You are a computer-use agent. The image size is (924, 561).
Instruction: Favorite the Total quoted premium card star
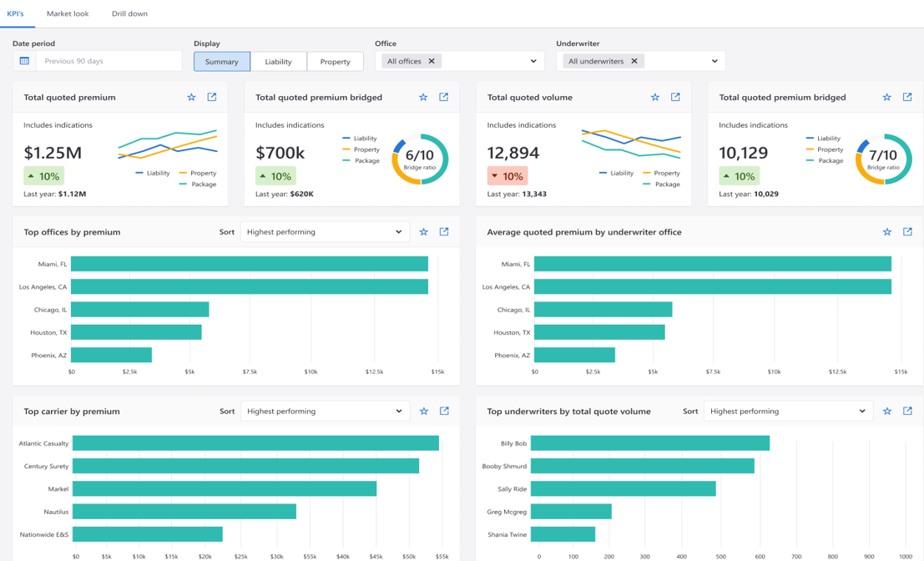pyautogui.click(x=191, y=98)
